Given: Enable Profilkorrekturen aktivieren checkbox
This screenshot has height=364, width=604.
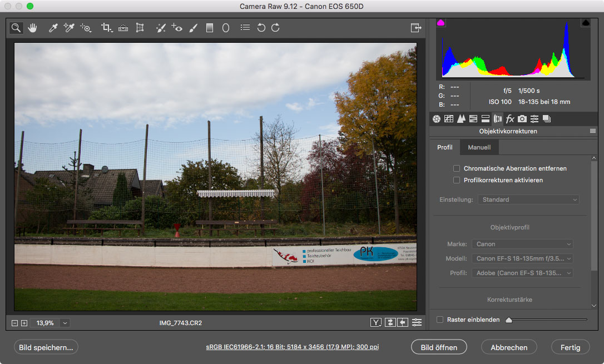Looking at the screenshot, I should [x=457, y=180].
